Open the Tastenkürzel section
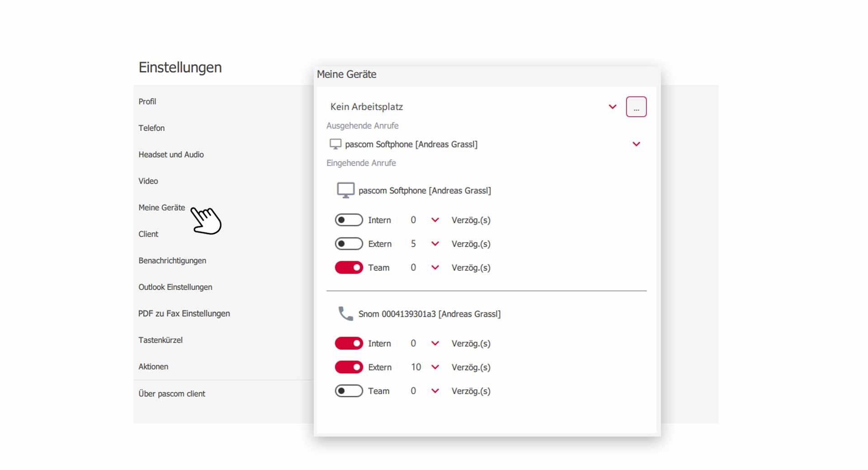The width and height of the screenshot is (868, 470). pyautogui.click(x=160, y=340)
